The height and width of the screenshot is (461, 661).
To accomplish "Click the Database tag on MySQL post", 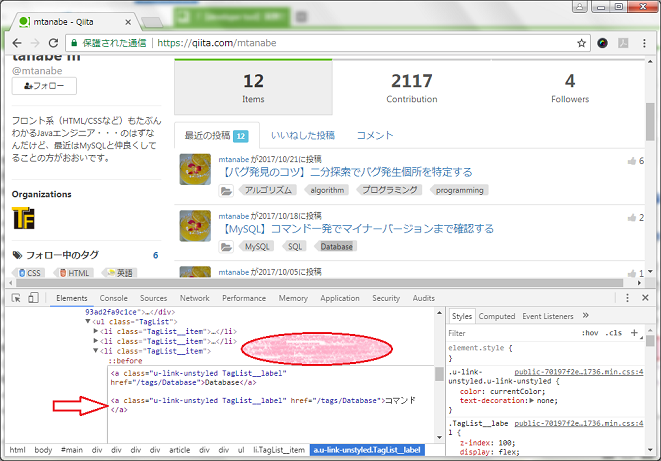I will tap(336, 247).
